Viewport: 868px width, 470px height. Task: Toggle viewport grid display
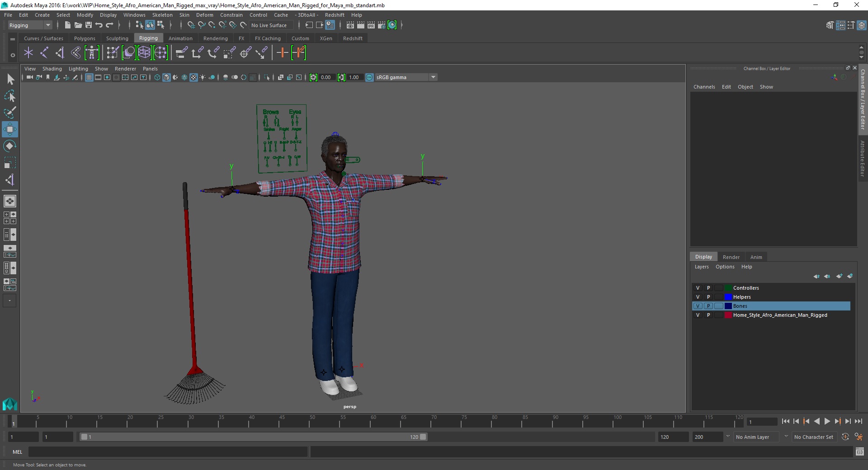point(89,77)
